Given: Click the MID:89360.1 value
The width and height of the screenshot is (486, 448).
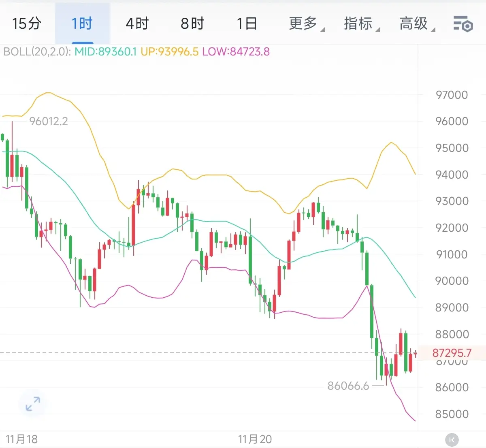Looking at the screenshot, I should point(106,52).
